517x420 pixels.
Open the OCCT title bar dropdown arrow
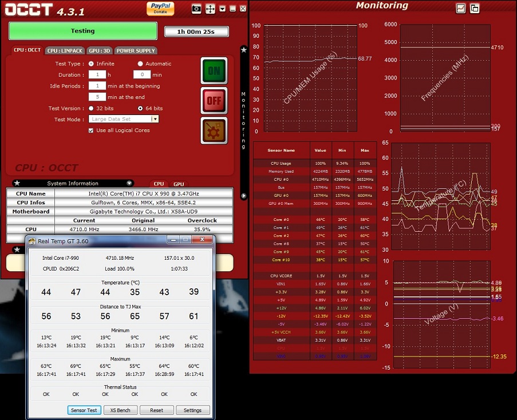(223, 9)
